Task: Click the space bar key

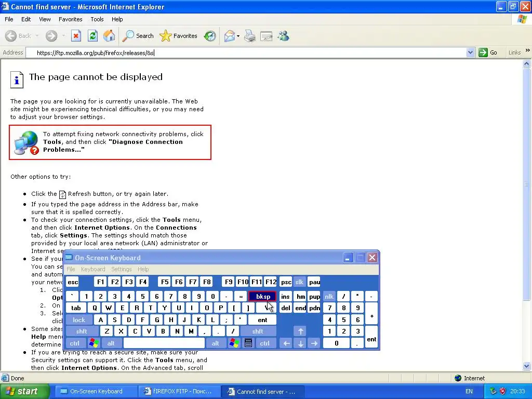Action: [x=164, y=343]
